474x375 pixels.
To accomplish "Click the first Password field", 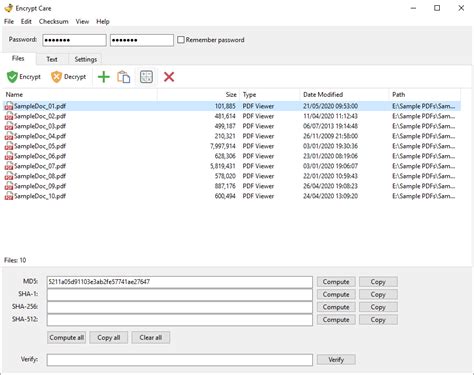I will [x=74, y=40].
